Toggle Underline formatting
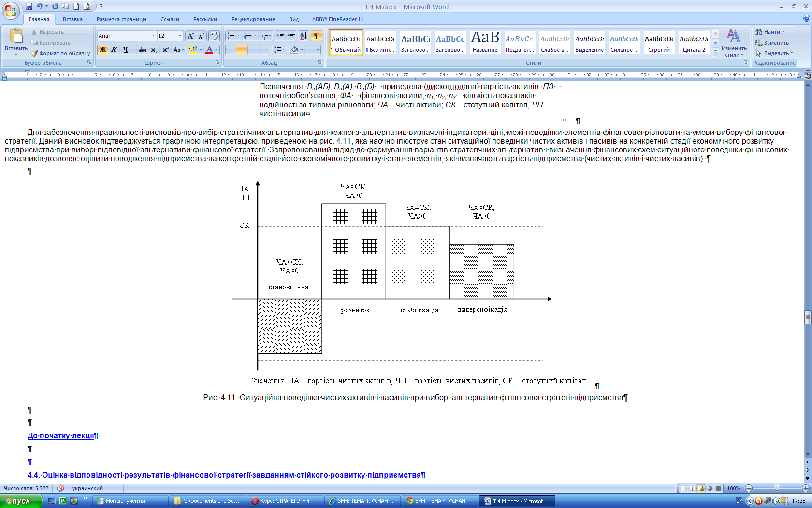 125,50
